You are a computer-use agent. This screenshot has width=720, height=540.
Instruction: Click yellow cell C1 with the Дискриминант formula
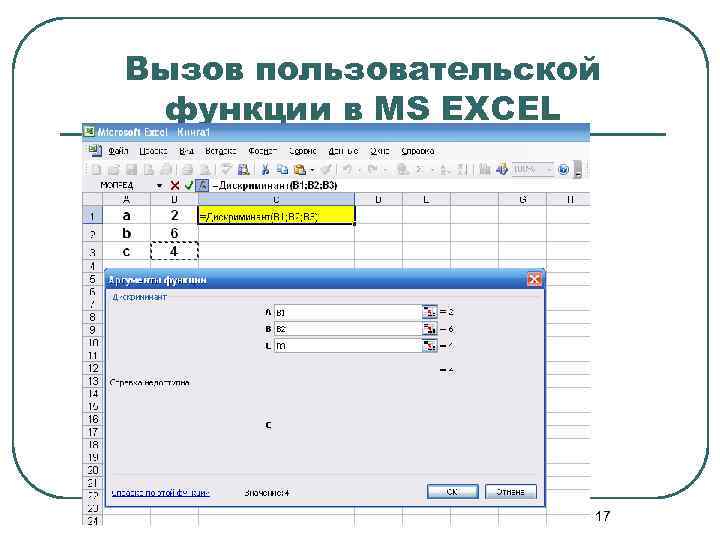point(276,215)
